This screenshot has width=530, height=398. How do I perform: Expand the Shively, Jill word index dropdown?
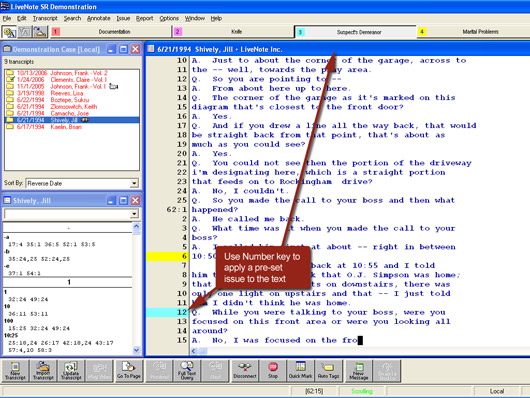pyautogui.click(x=134, y=214)
